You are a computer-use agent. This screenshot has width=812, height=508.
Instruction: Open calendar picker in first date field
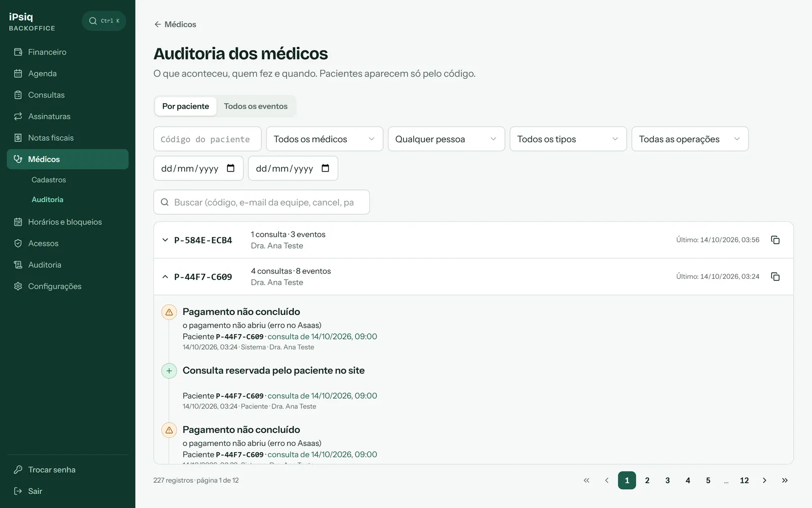230,168
